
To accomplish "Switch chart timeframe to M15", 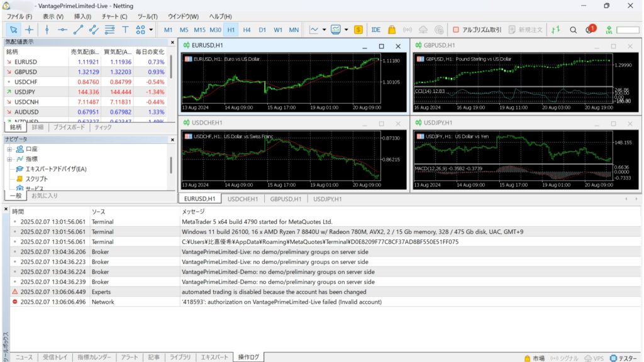I will tap(199, 30).
